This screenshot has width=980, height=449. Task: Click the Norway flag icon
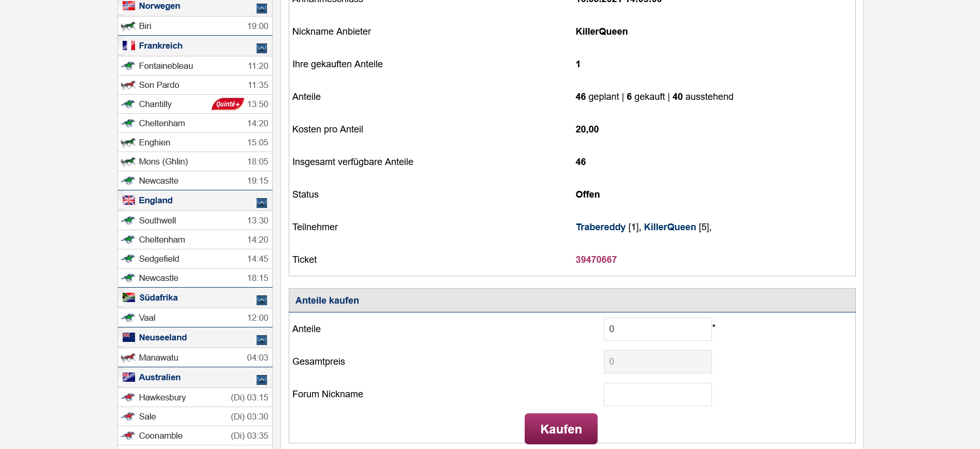point(128,6)
